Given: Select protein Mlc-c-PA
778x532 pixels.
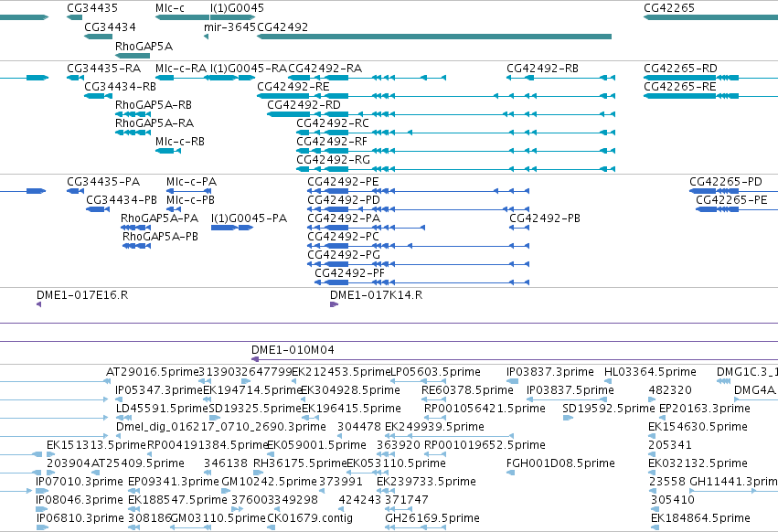Looking at the screenshot, I should pyautogui.click(x=188, y=191).
